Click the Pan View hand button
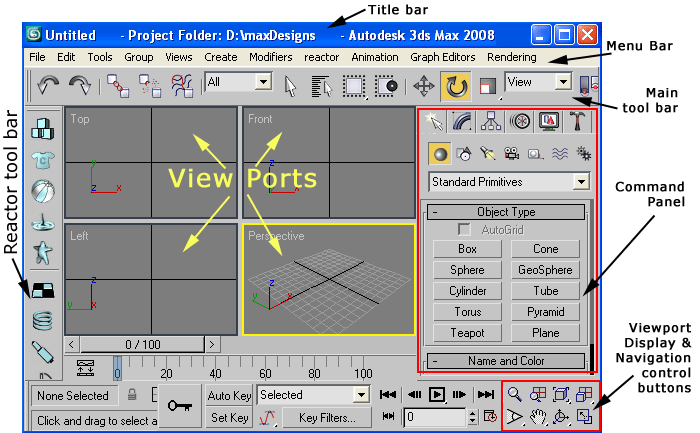Image resolution: width=700 pixels, height=433 pixels. pos(538,417)
